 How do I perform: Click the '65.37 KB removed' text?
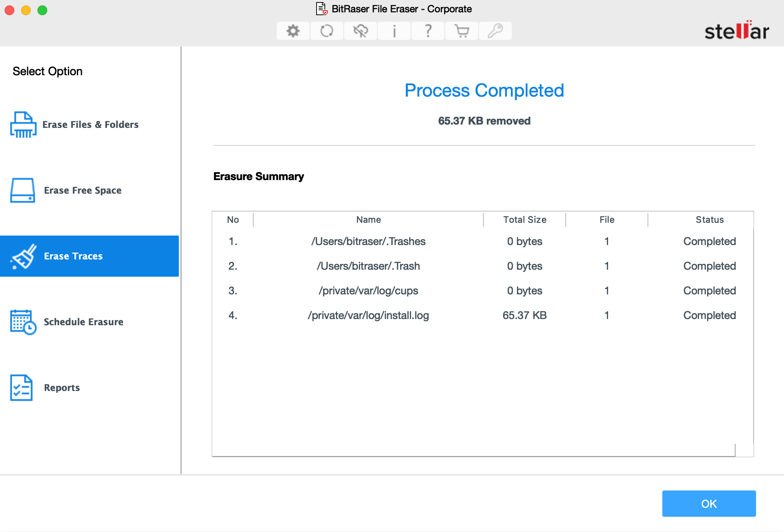pyautogui.click(x=484, y=121)
